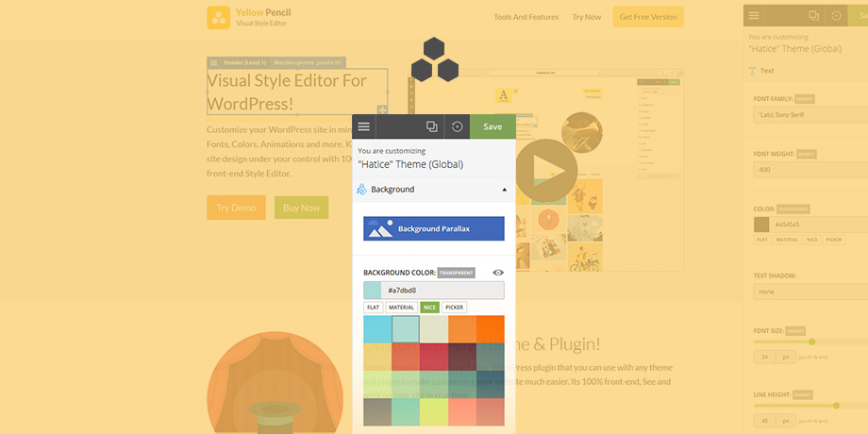Pick the bright orange swatch at grid's top corner
The height and width of the screenshot is (434, 868).
click(491, 329)
